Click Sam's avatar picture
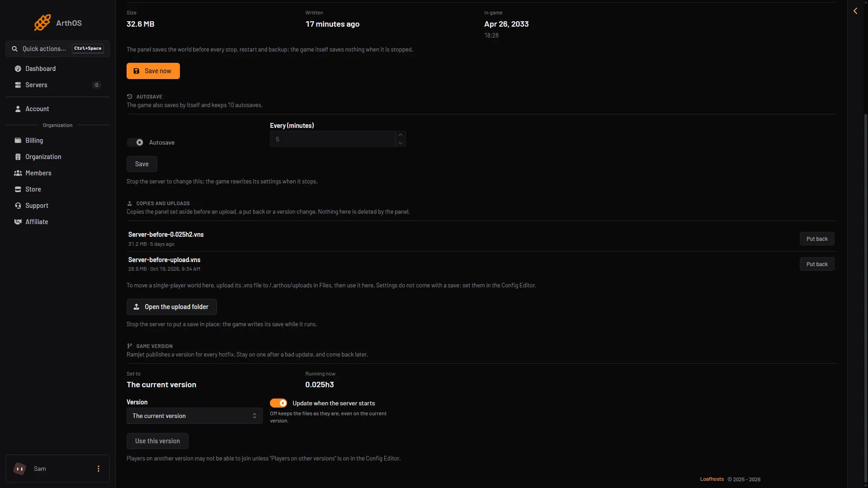This screenshot has height=488, width=868. (19, 469)
